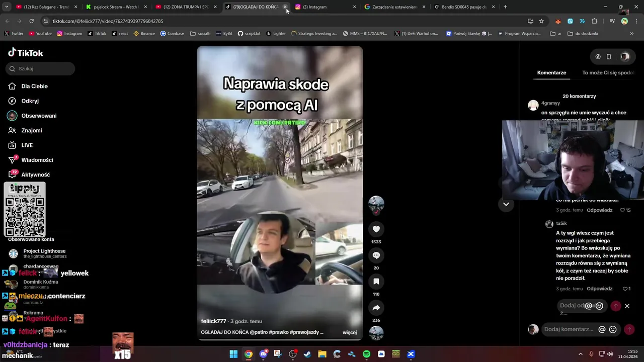The height and width of the screenshot is (362, 644).
Task: Switch to Zarządzanie ustawieniami tab
Action: click(x=395, y=7)
